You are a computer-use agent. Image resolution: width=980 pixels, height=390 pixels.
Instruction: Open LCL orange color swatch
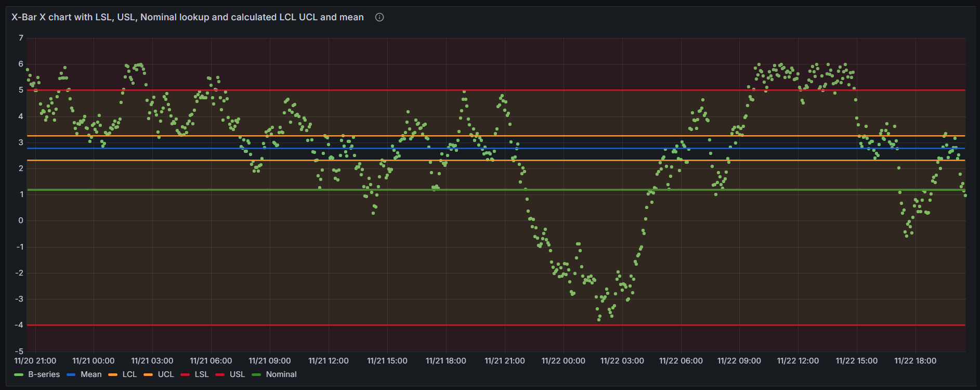[x=113, y=375]
